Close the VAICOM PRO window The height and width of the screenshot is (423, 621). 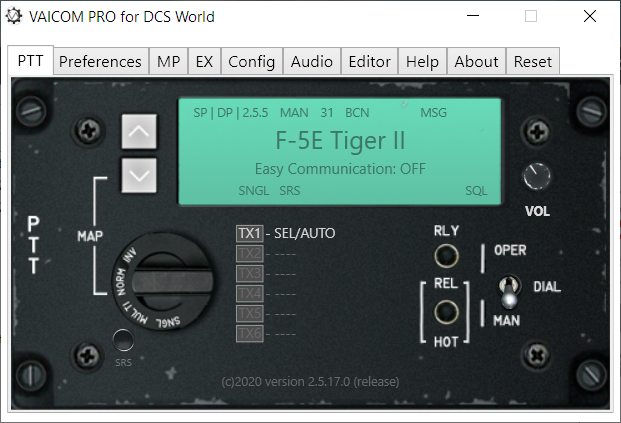click(590, 16)
